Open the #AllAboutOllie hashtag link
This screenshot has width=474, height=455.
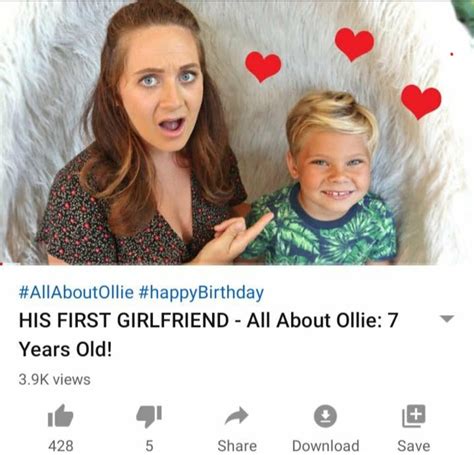click(76, 292)
